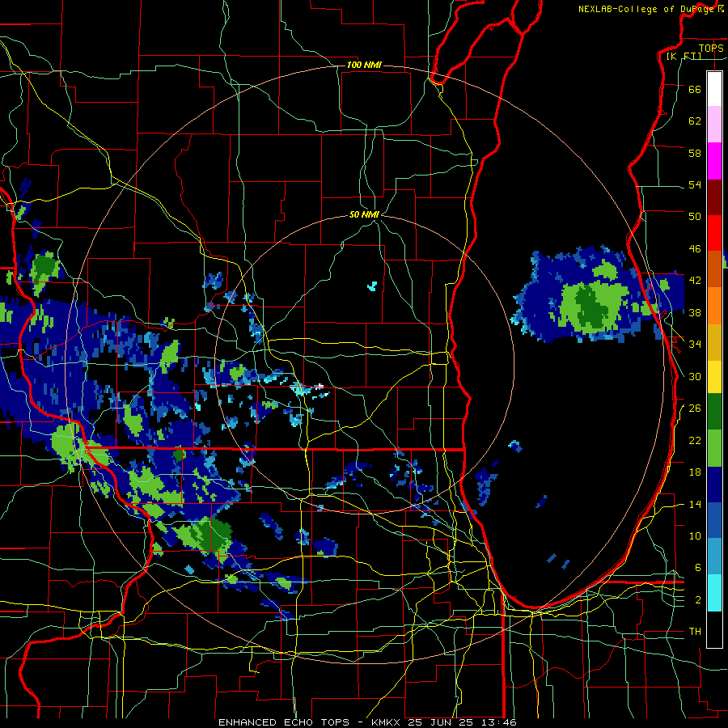Viewport: 728px width, 728px height.
Task: Select the light pink 62 kft legend swatch
Action: click(x=714, y=125)
